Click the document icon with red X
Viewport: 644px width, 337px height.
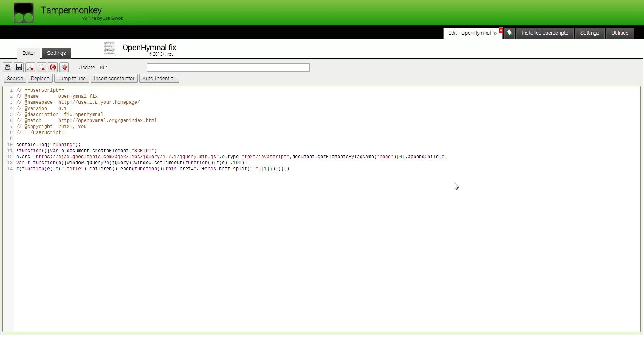coord(30,67)
